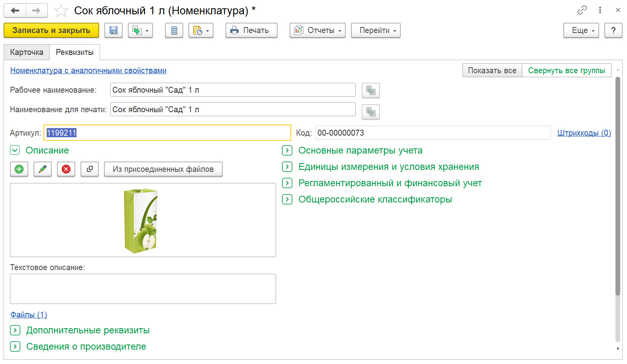Click the Печать button
Image resolution: width=627 pixels, height=364 pixels.
pyautogui.click(x=251, y=30)
